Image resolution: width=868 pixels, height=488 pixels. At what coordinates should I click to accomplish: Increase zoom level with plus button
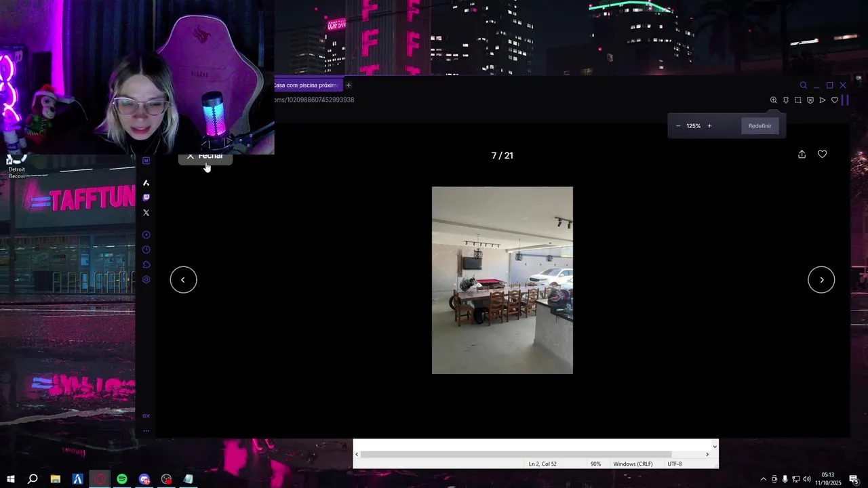709,126
